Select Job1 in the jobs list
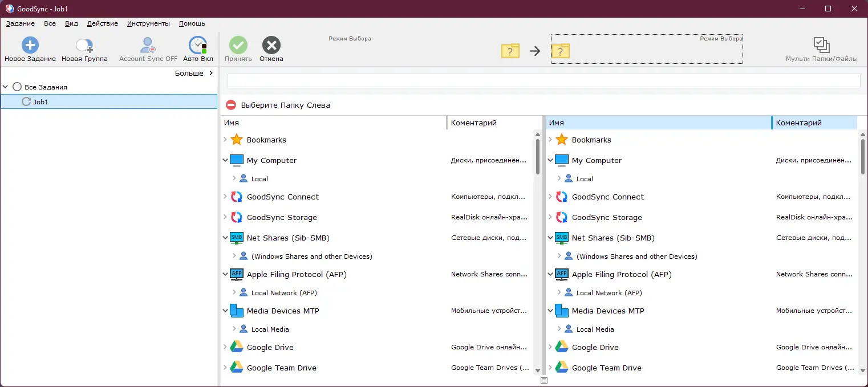The width and height of the screenshot is (868, 387). (109, 101)
